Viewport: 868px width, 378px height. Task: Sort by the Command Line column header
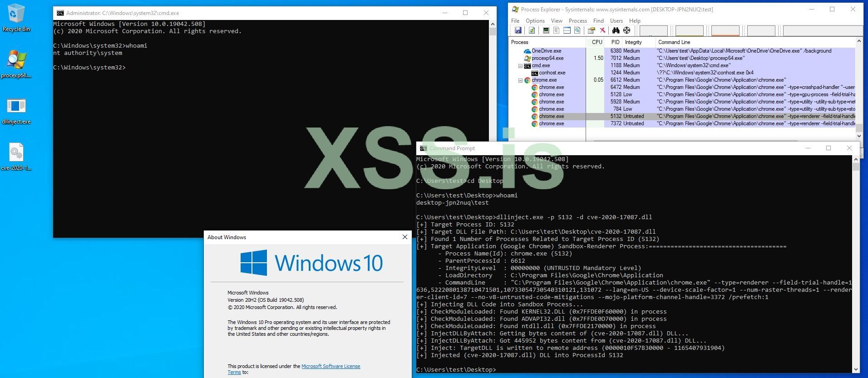[x=755, y=42]
